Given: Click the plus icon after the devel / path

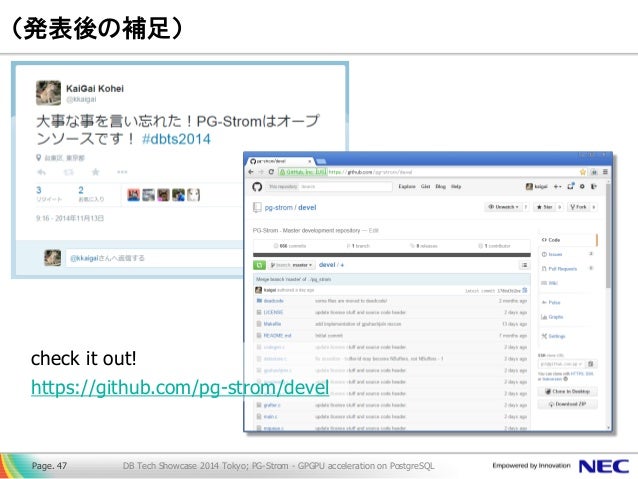Looking at the screenshot, I should [342, 265].
